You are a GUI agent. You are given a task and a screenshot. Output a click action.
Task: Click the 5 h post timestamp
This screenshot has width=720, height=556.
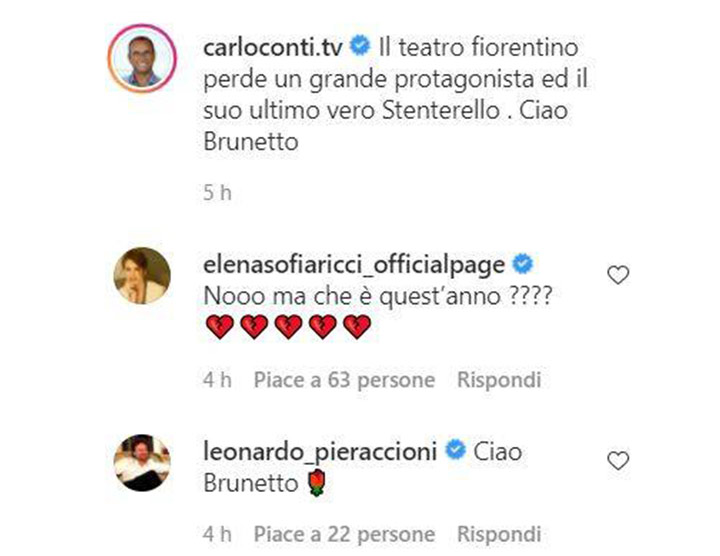point(216,193)
